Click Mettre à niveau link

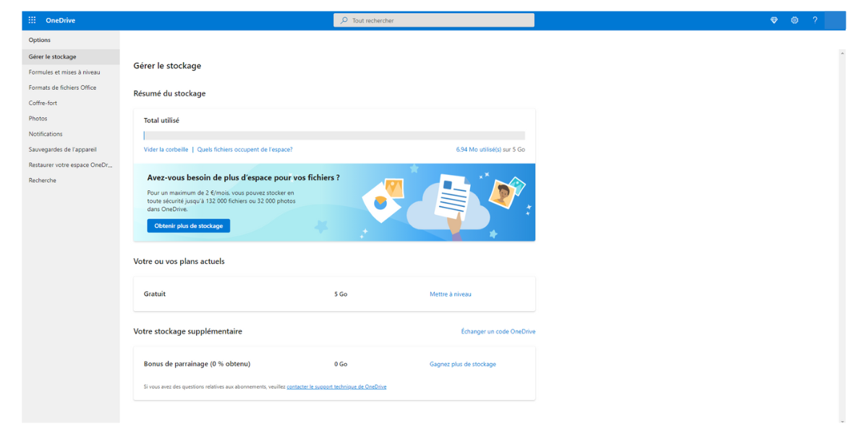pyautogui.click(x=451, y=294)
